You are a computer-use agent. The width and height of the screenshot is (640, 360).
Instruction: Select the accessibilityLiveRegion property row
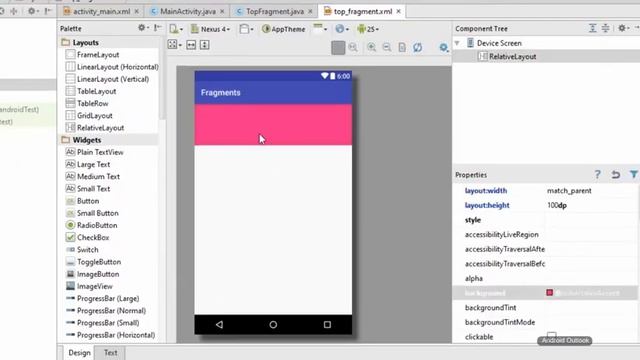[545, 235]
